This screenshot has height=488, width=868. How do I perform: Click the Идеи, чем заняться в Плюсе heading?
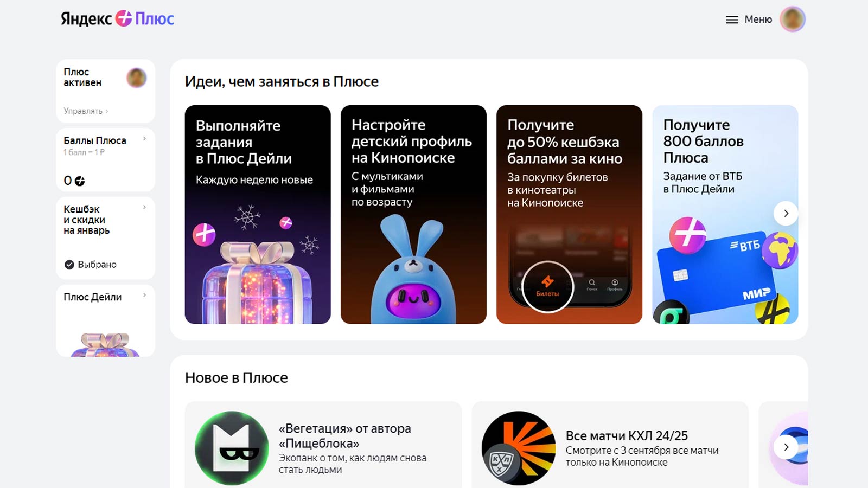tap(282, 82)
